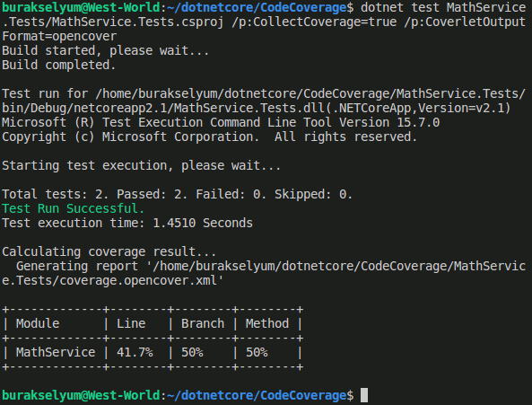The image size is (532, 405).
Task: Click the top prompt 'burakselyum@West-World'
Action: (81, 7)
